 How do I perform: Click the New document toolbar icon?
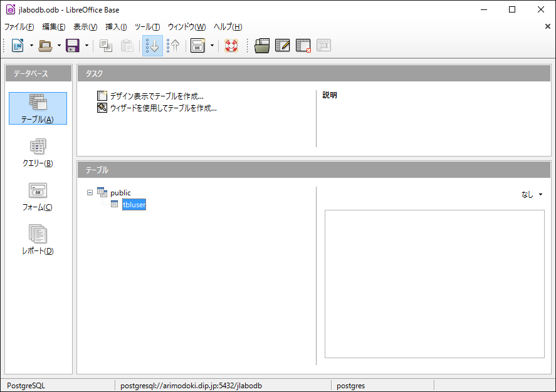click(18, 46)
